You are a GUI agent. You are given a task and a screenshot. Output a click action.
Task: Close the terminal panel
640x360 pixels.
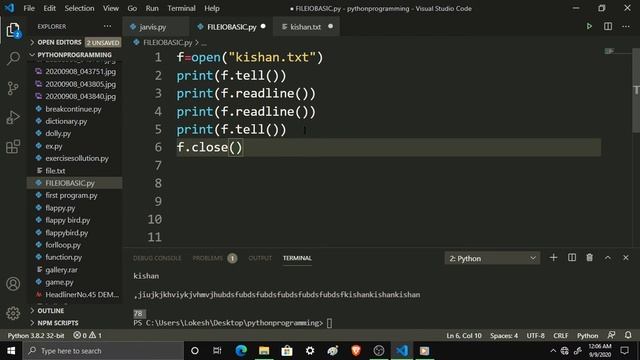tap(626, 258)
